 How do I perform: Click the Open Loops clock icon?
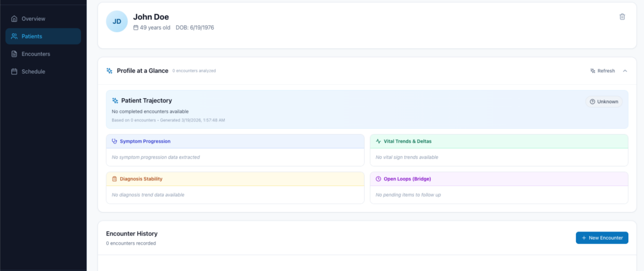[379, 179]
